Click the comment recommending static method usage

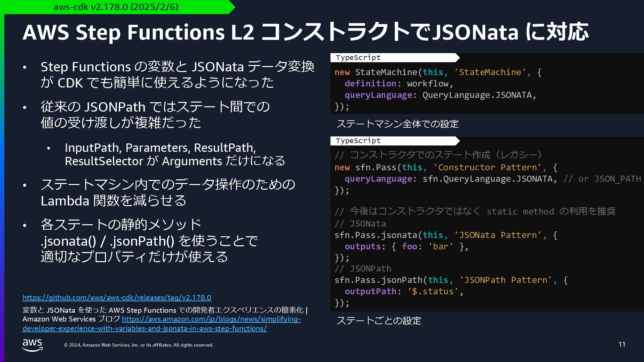coord(475,211)
